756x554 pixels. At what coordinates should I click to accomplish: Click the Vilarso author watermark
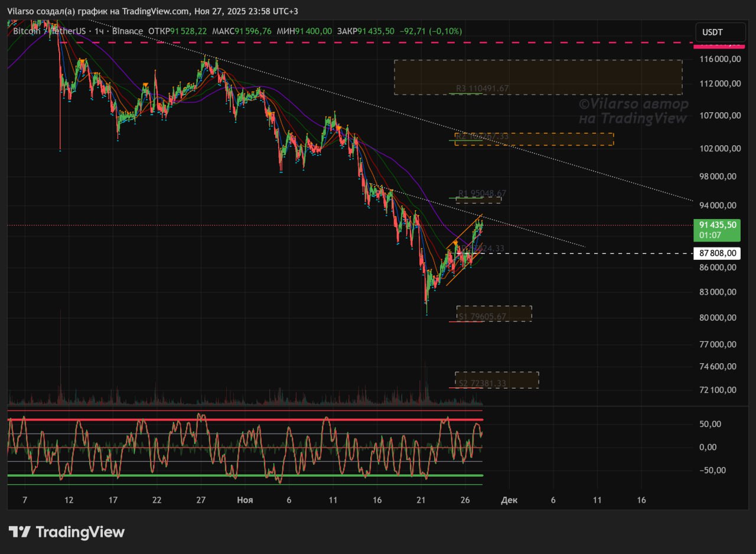click(633, 111)
